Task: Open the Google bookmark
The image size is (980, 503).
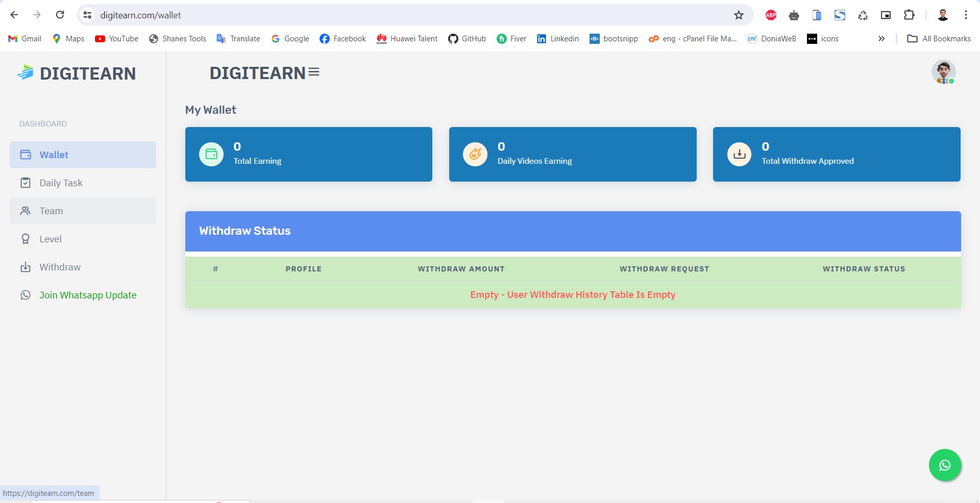Action: [290, 39]
